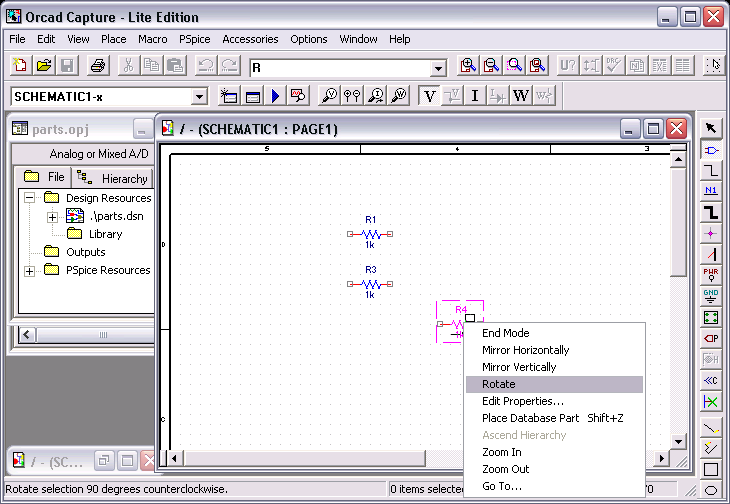
Task: Click the part name input field containing R
Action: [341, 68]
